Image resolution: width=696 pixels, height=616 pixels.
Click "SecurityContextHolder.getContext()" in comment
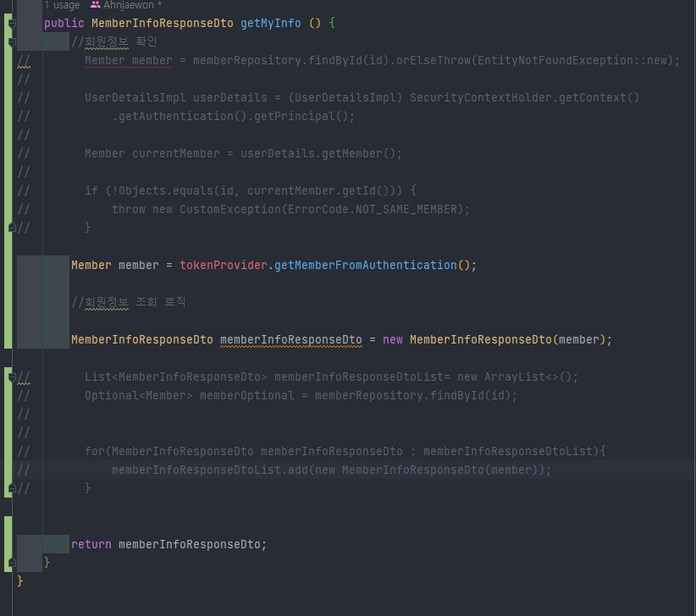(x=524, y=97)
